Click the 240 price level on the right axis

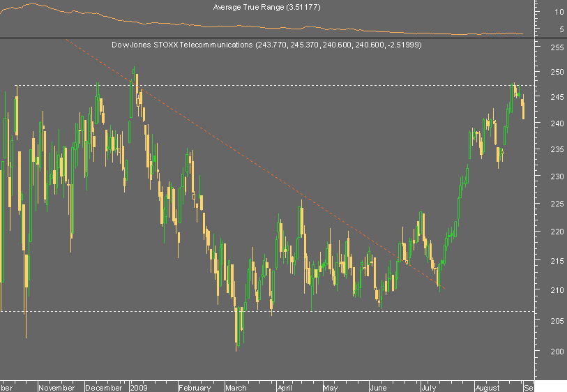[557, 123]
